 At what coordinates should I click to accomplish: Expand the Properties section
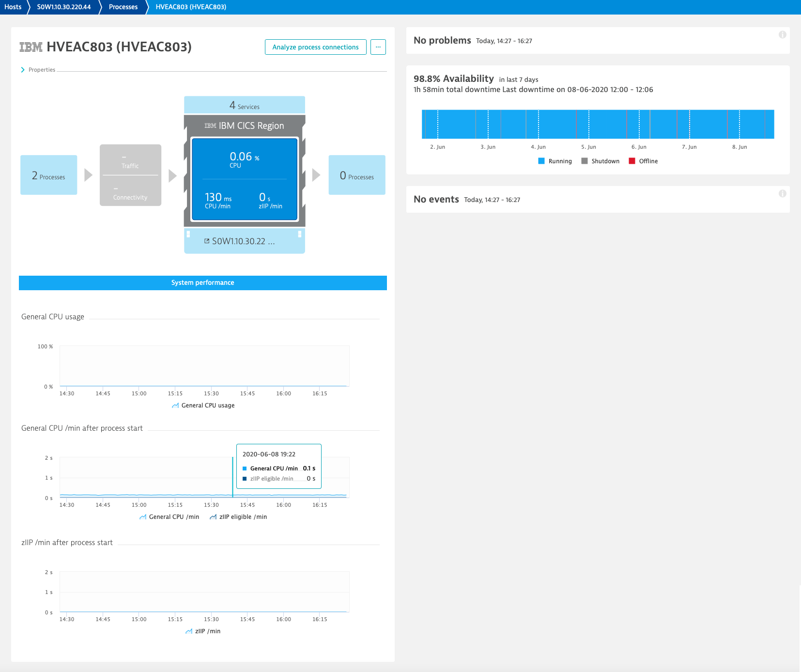38,70
